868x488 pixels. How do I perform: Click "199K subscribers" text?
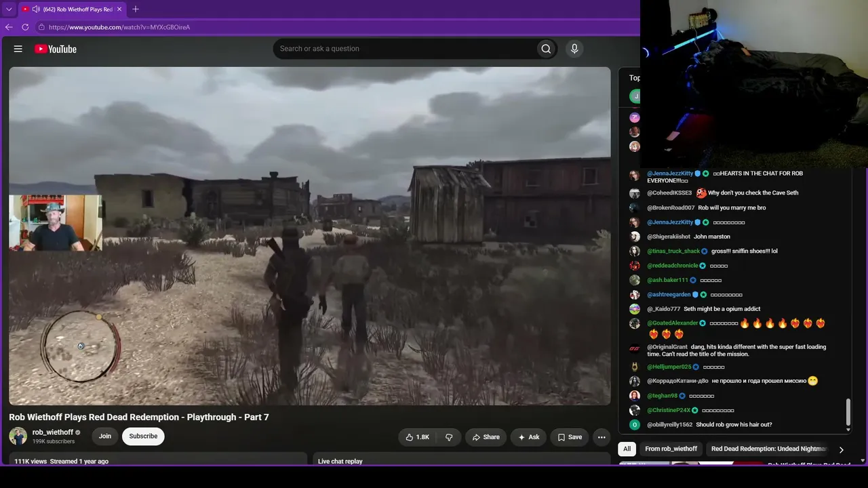(54, 442)
